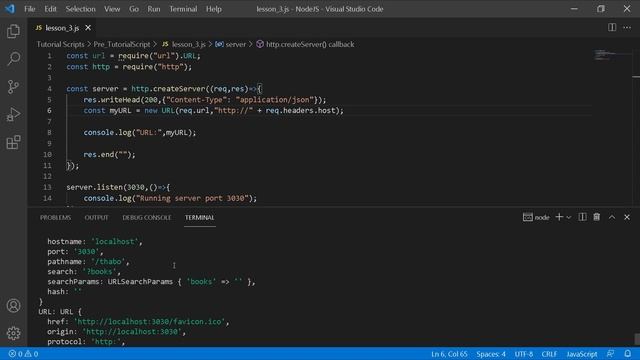Click Pre_TutorialScript breadcrumb folder
Screen dimensions: 640x360
[122, 44]
